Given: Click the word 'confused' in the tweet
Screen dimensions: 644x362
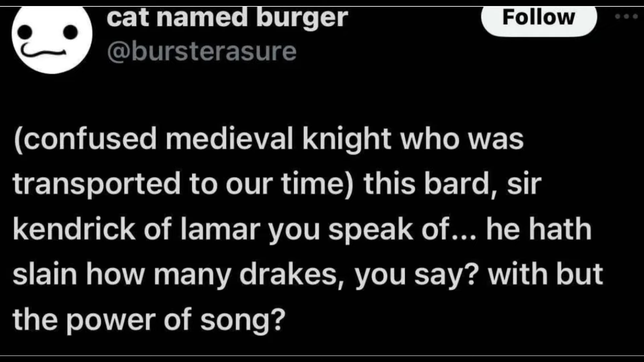Looking at the screenshot, I should click(86, 139).
